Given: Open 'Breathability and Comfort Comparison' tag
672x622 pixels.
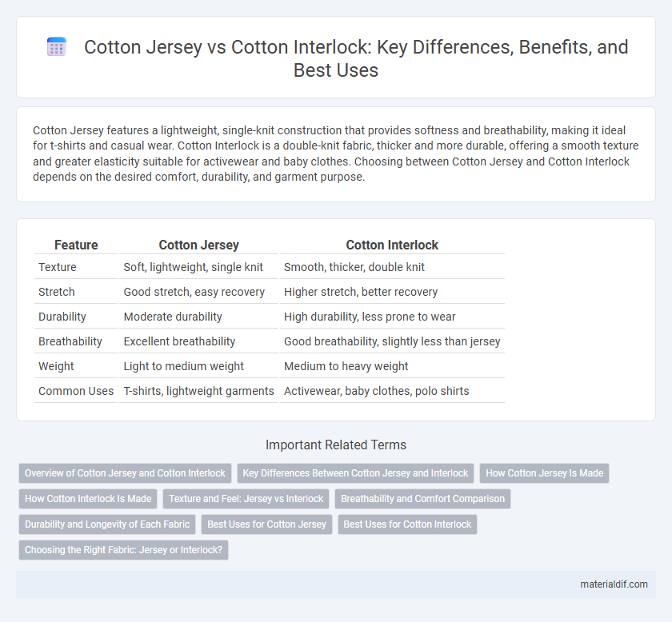Looking at the screenshot, I should pyautogui.click(x=422, y=499).
